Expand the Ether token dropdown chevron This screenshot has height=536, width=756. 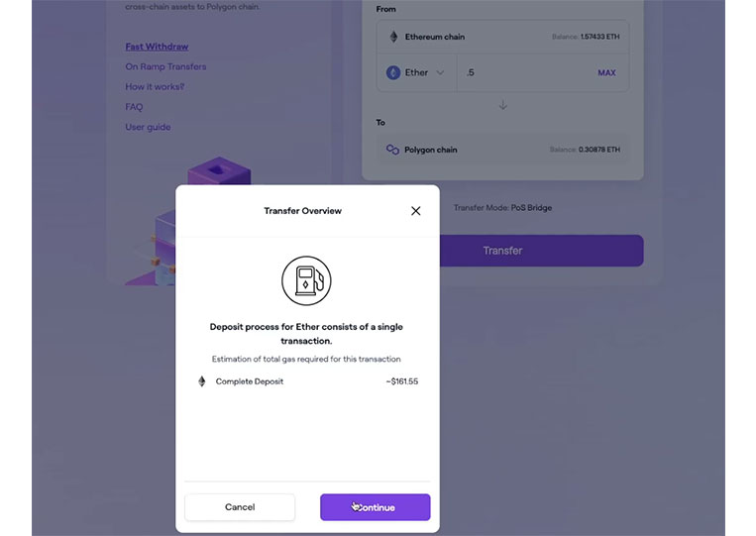pos(440,72)
